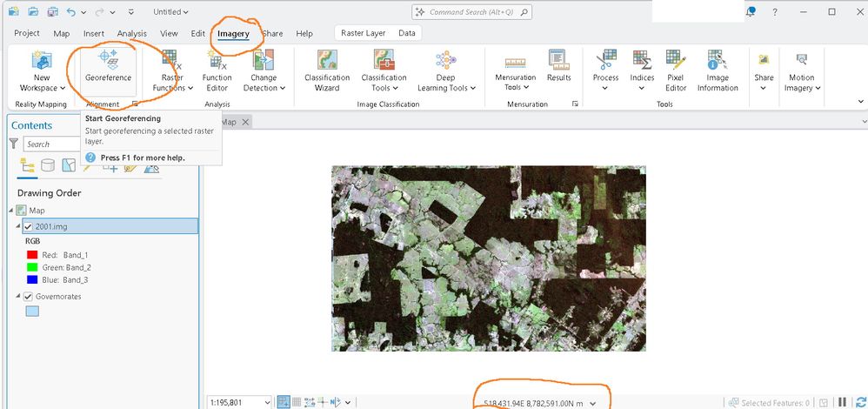Image resolution: width=868 pixels, height=409 pixels.
Task: Open the Pixel Editor
Action: [x=676, y=71]
